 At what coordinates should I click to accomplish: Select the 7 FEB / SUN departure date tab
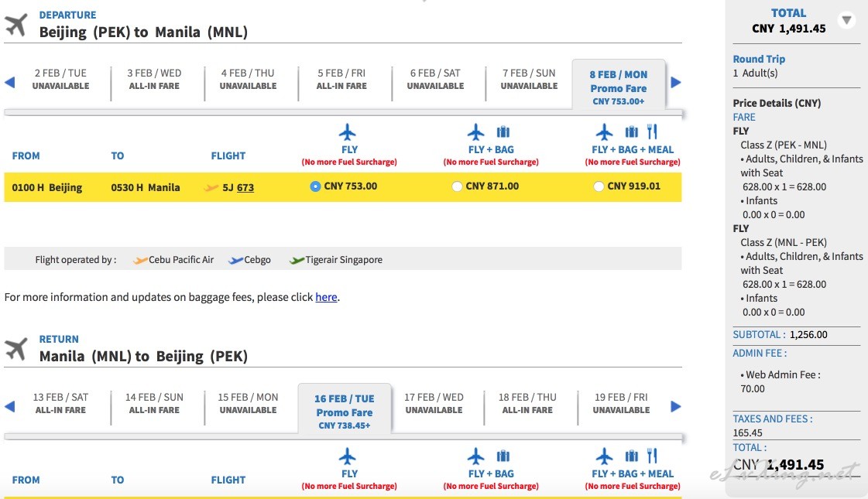tap(529, 79)
